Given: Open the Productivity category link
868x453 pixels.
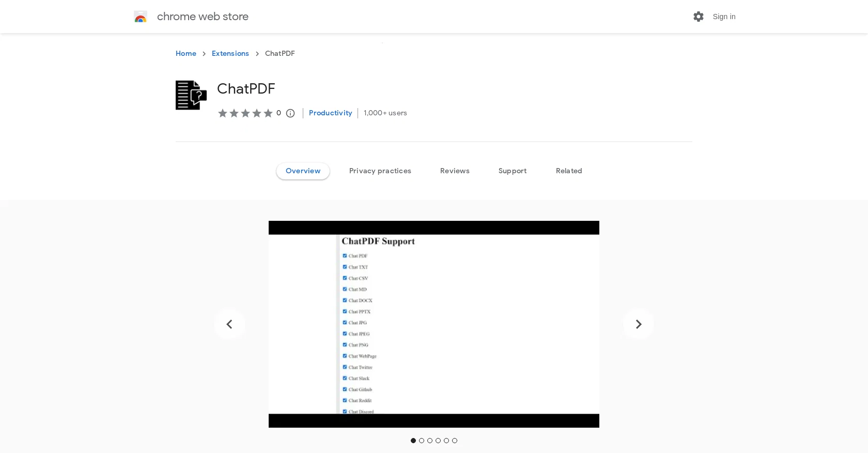Looking at the screenshot, I should (x=330, y=113).
